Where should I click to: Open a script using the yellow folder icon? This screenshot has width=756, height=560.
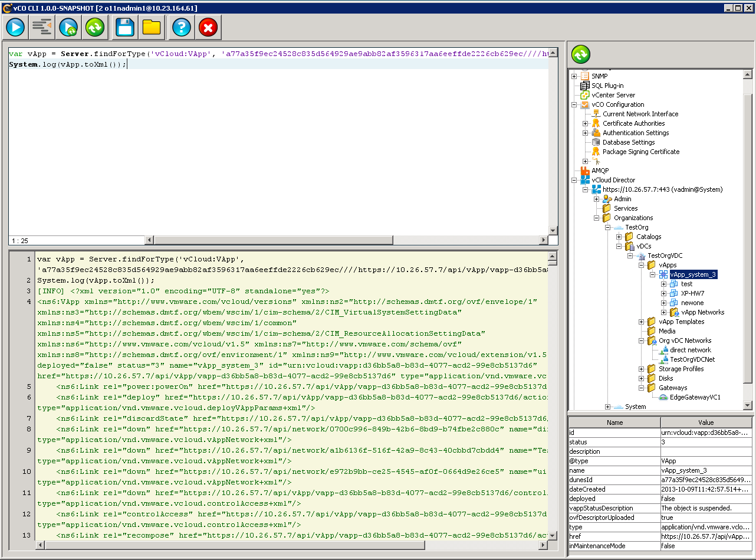click(152, 27)
